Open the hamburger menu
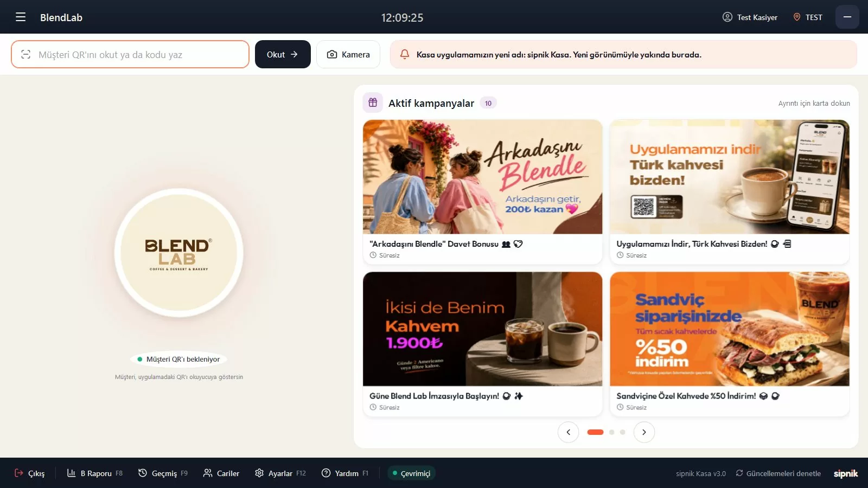868x488 pixels. [21, 17]
